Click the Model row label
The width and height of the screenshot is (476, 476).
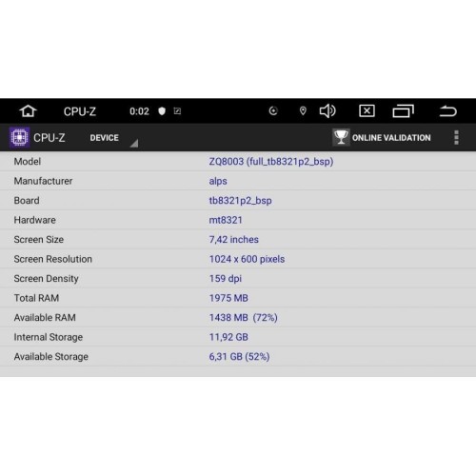click(28, 162)
